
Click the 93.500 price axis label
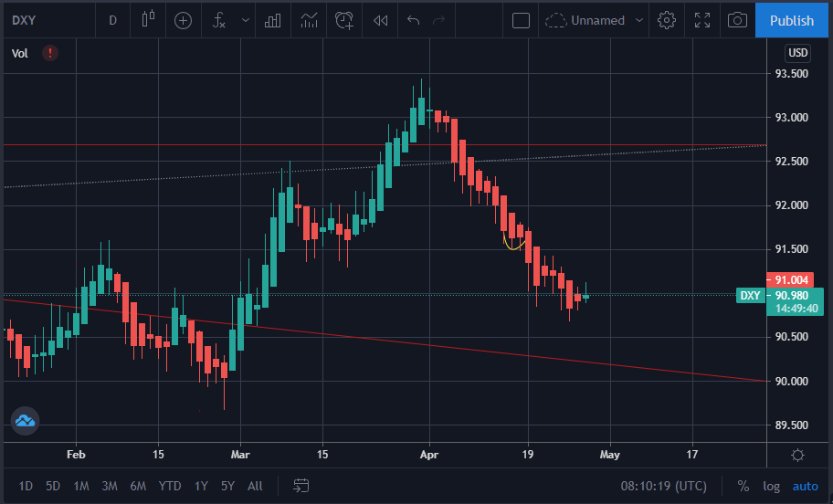pos(792,73)
